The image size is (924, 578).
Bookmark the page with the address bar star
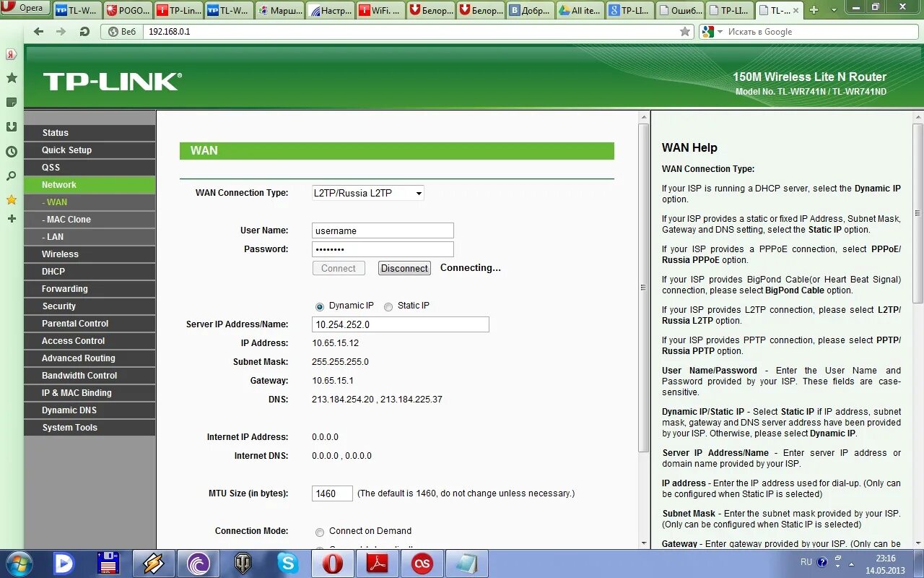coord(685,32)
